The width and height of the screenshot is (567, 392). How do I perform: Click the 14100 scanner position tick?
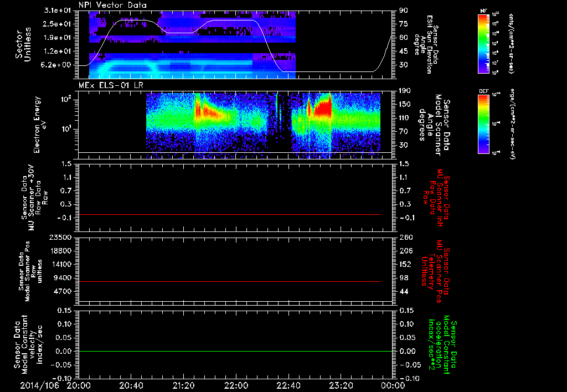click(x=60, y=264)
